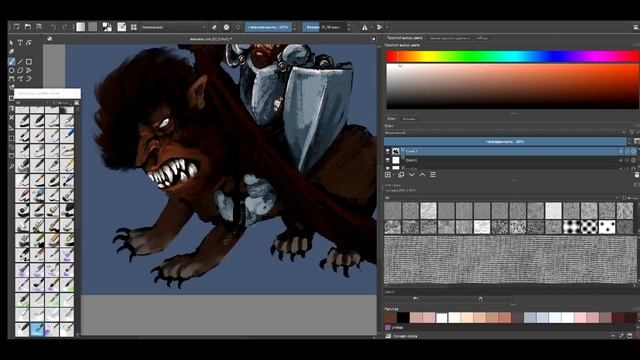Hide the second layer via eye icon
The width and height of the screenshot is (640, 360).
[x=388, y=160]
